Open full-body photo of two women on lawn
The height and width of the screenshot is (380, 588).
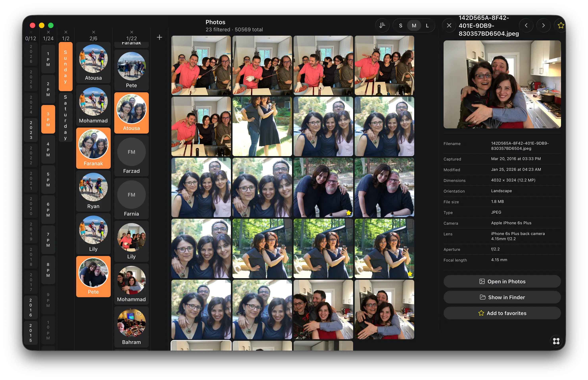click(x=262, y=126)
